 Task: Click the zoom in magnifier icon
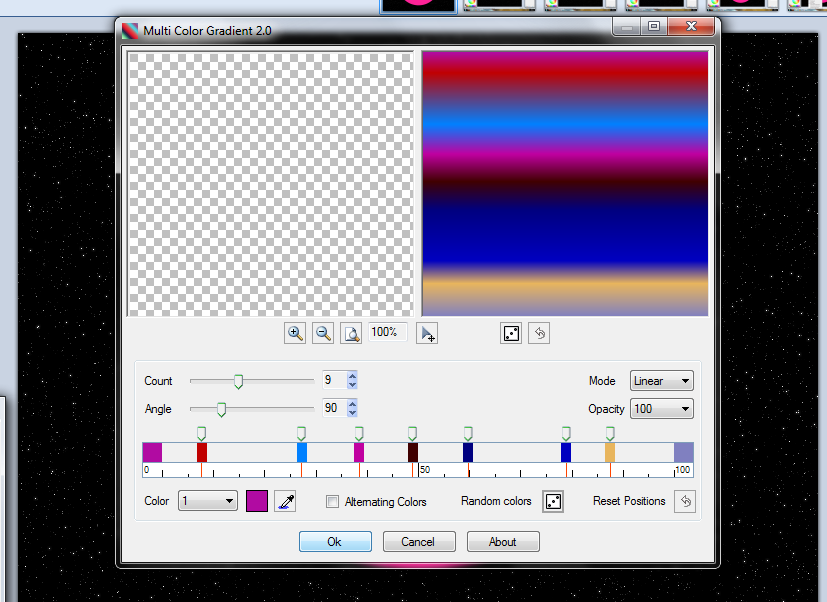tap(295, 333)
